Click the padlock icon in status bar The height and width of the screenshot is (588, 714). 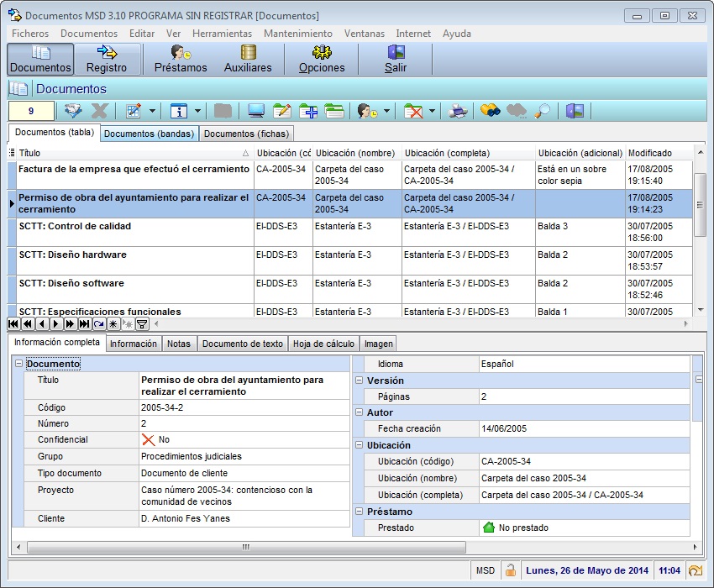tap(511, 570)
